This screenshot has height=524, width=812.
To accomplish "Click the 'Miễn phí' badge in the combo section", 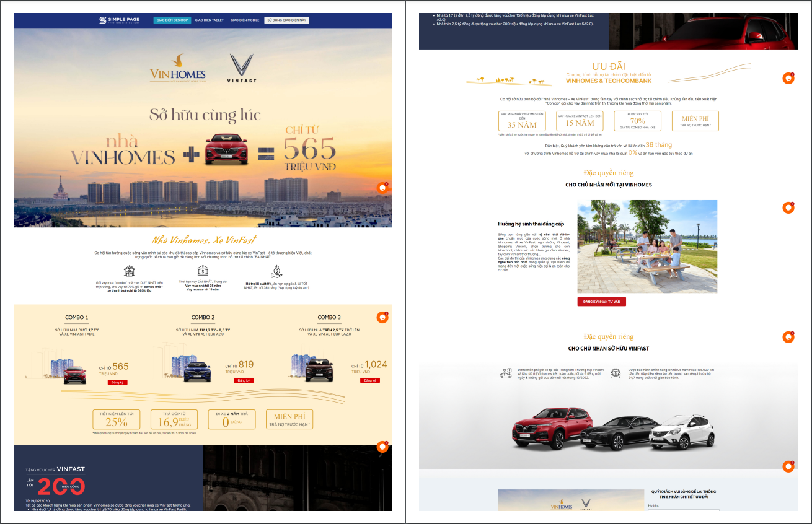I will (x=290, y=419).
